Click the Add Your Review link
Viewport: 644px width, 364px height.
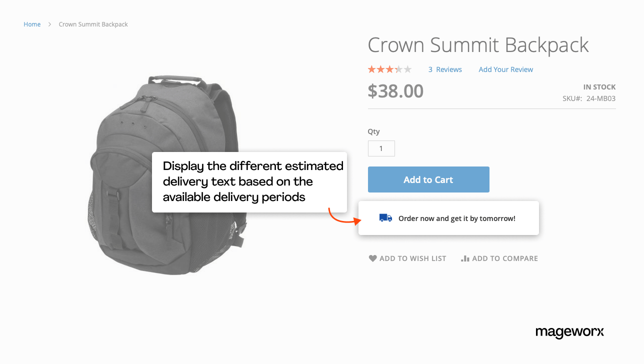click(x=505, y=69)
